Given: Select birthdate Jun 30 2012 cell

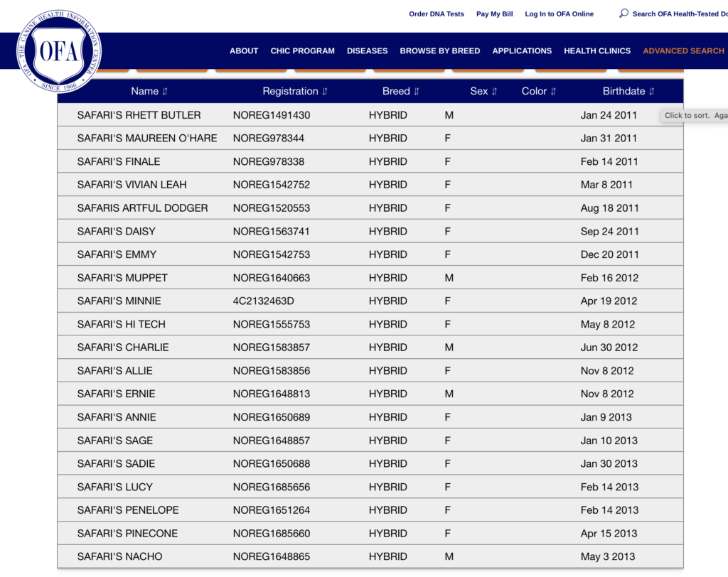Looking at the screenshot, I should point(609,347).
